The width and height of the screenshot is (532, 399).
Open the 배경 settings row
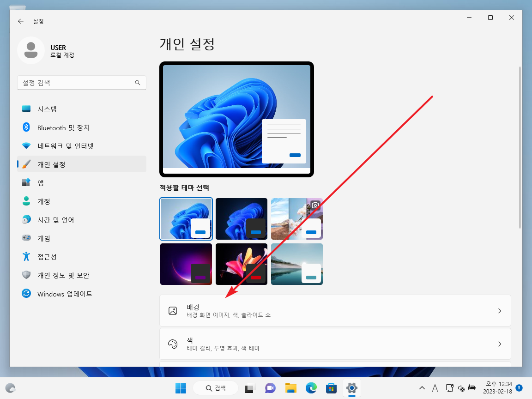pyautogui.click(x=335, y=310)
